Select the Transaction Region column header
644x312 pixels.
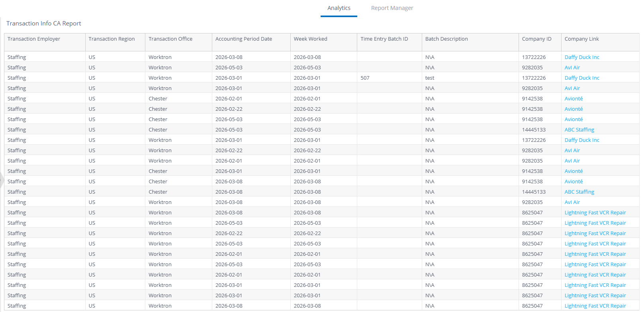click(115, 42)
